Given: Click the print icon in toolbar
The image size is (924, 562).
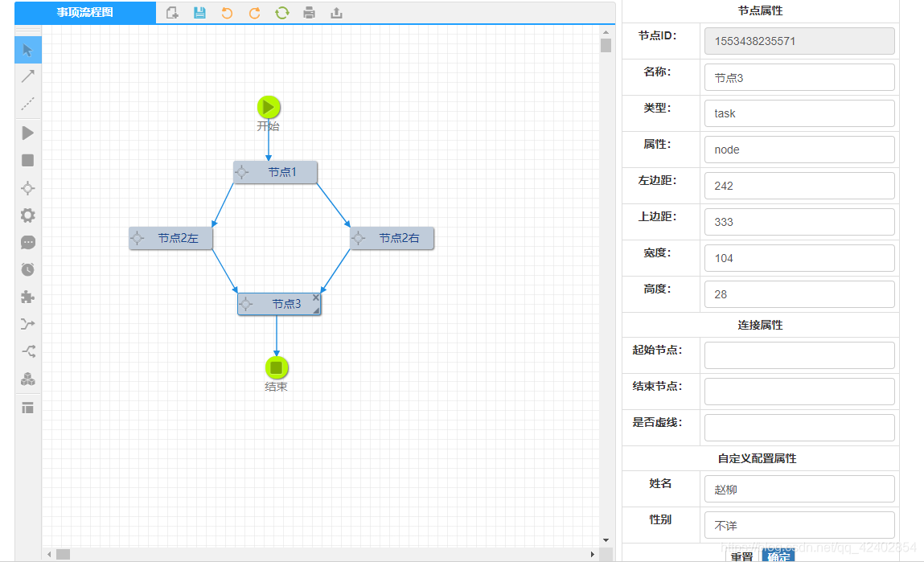Looking at the screenshot, I should coord(310,13).
